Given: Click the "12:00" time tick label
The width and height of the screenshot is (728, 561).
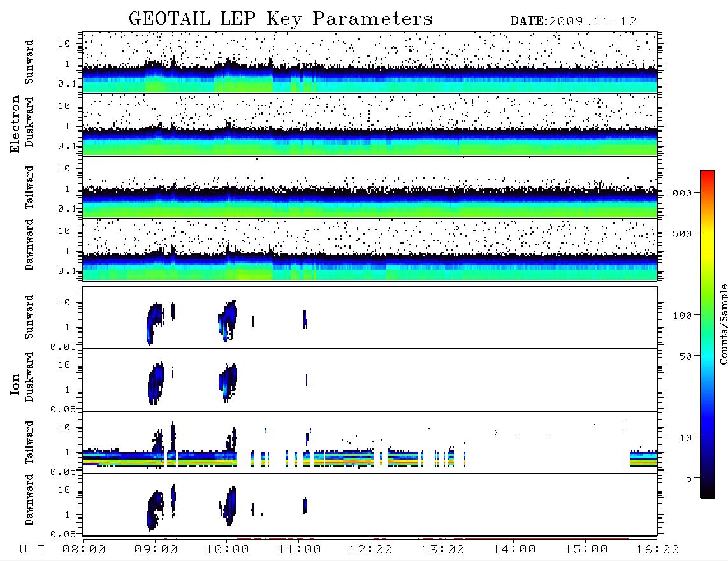Looking at the screenshot, I should tap(372, 550).
